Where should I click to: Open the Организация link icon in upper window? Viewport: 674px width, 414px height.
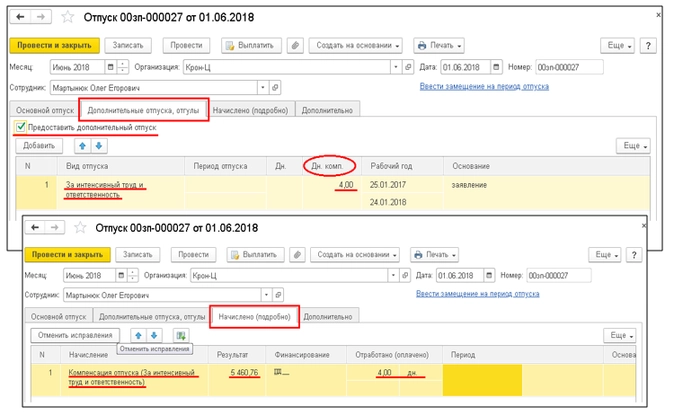click(408, 67)
